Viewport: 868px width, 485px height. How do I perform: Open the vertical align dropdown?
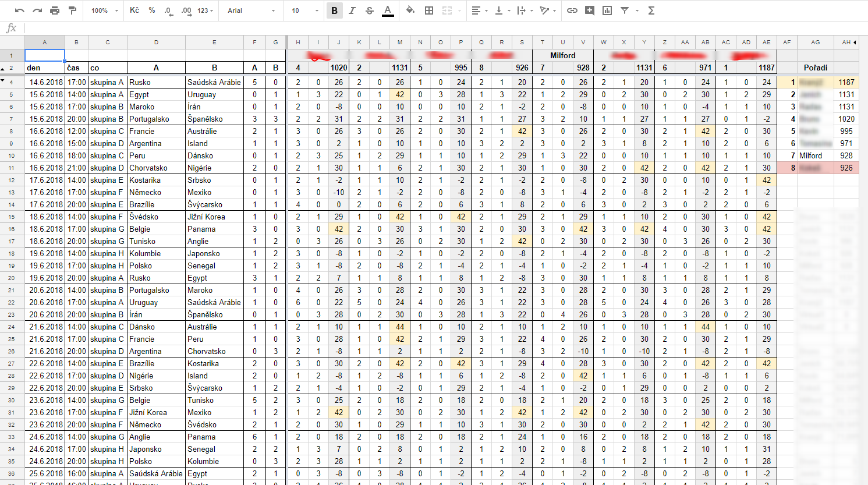(x=502, y=10)
